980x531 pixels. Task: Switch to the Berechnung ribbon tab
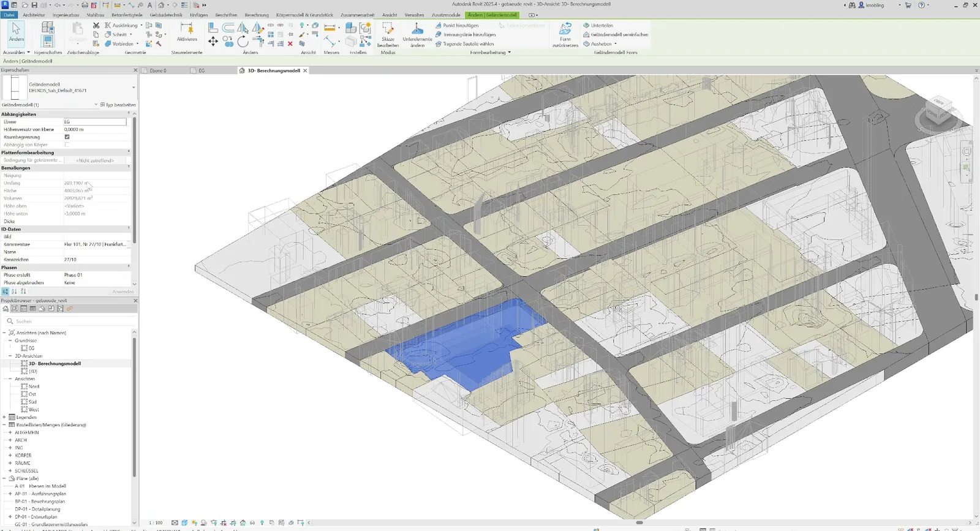coord(257,15)
